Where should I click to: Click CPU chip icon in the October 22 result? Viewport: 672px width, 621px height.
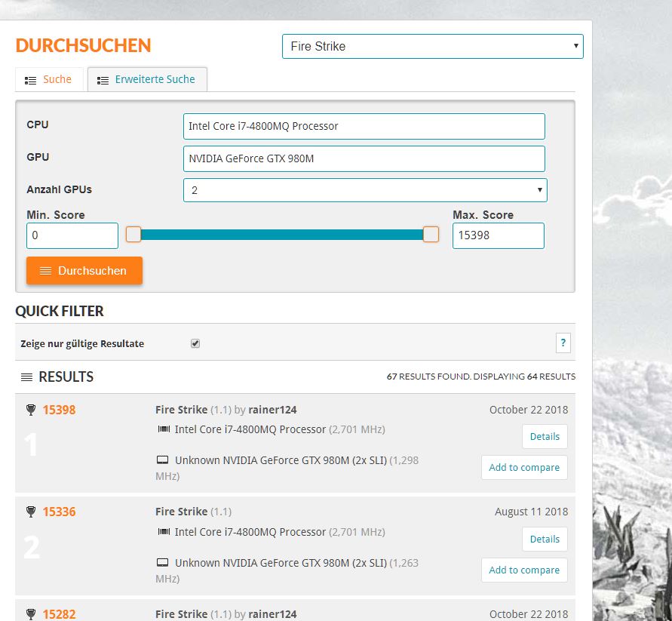click(x=164, y=429)
